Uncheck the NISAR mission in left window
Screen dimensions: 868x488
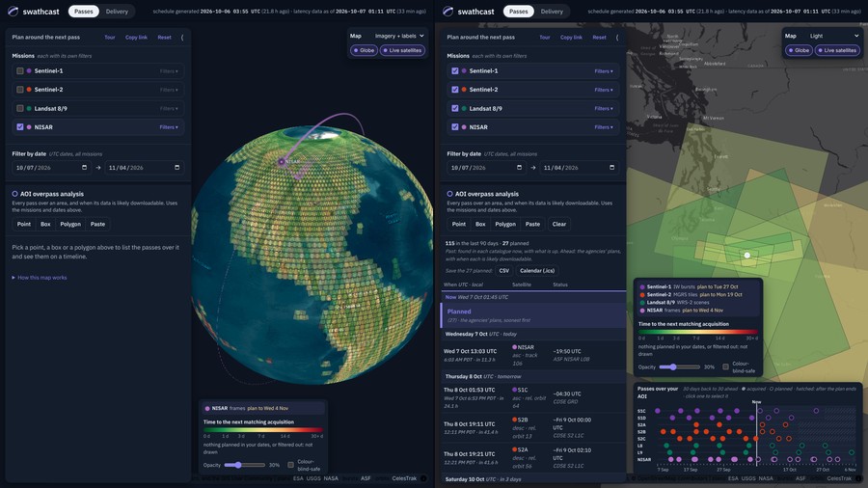coord(20,127)
